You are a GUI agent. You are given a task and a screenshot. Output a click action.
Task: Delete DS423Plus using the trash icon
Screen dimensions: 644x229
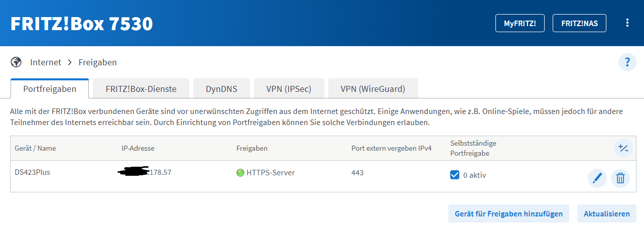pyautogui.click(x=620, y=178)
